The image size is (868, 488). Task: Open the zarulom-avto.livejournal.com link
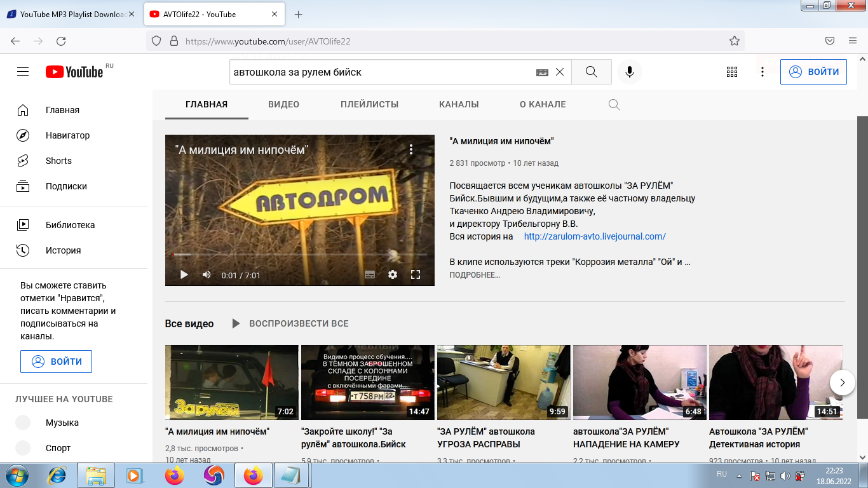click(594, 236)
